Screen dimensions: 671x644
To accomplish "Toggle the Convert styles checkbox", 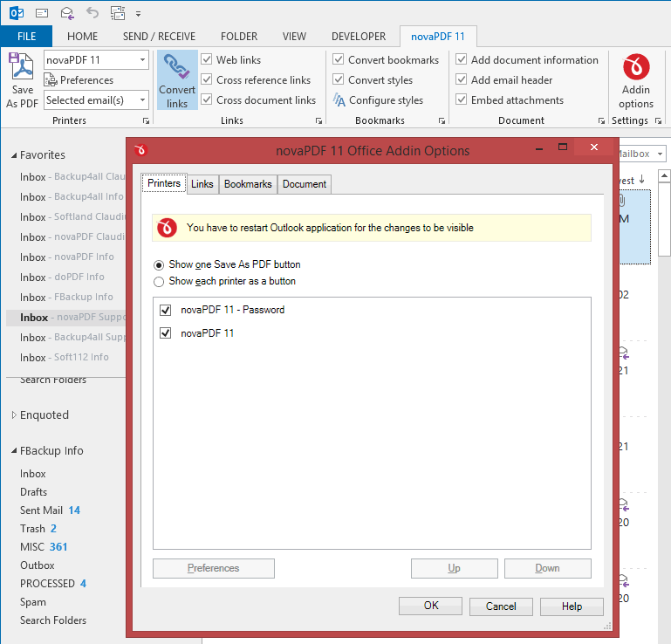I will [339, 79].
